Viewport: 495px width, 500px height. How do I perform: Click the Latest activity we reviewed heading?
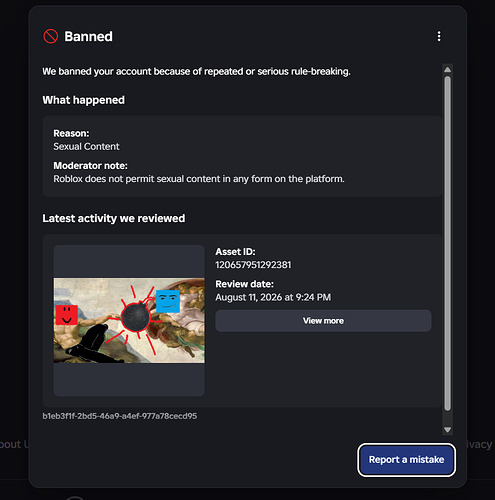114,218
